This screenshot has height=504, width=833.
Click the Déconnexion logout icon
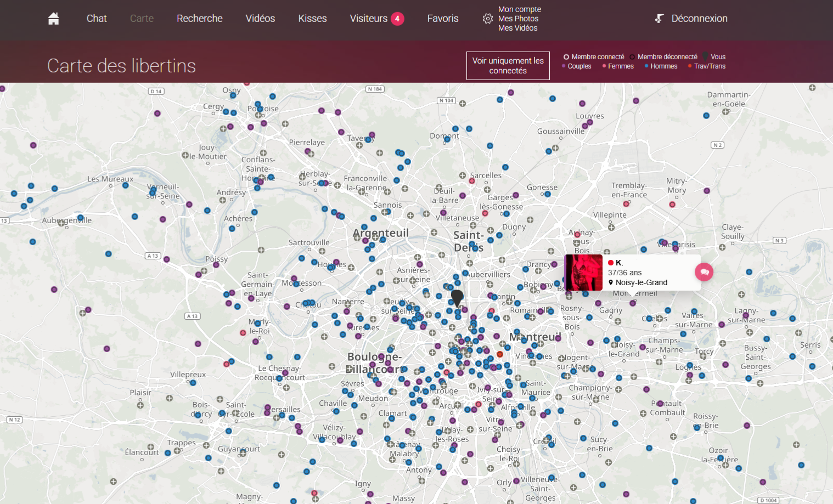pos(660,19)
